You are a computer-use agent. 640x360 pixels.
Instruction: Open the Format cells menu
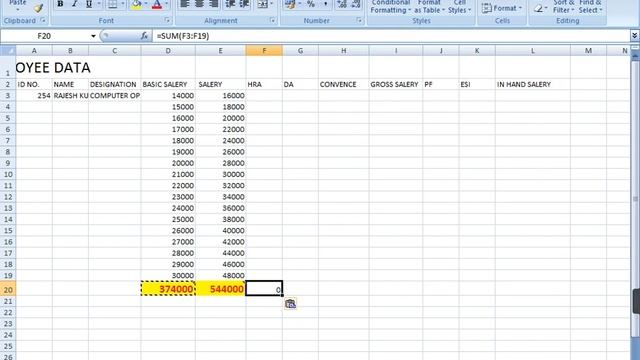pyautogui.click(x=502, y=8)
